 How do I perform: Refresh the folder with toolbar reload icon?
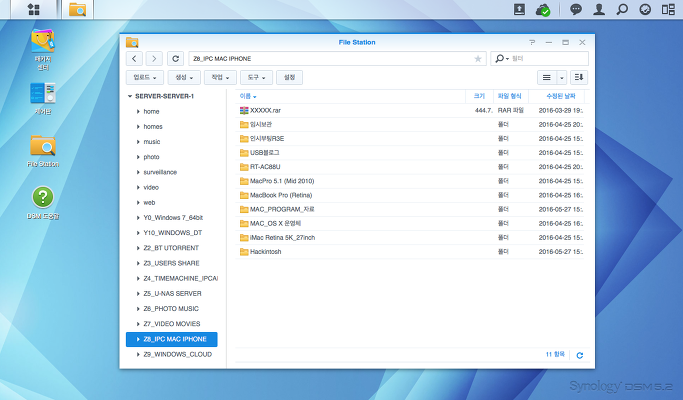tap(176, 58)
